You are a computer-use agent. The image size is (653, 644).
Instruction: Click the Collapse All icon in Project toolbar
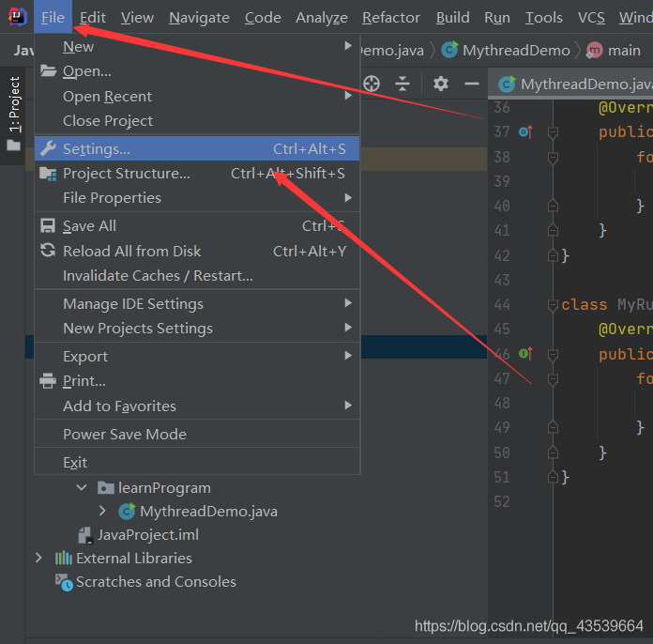(402, 84)
